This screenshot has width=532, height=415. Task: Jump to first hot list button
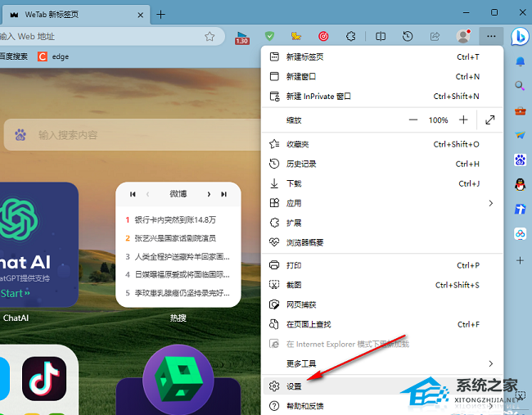pyautogui.click(x=133, y=194)
